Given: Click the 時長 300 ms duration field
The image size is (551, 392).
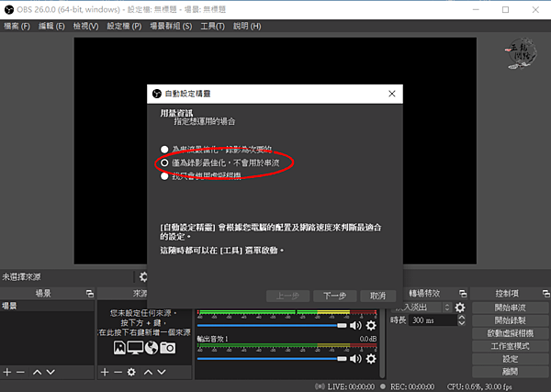Looking at the screenshot, I should [433, 320].
